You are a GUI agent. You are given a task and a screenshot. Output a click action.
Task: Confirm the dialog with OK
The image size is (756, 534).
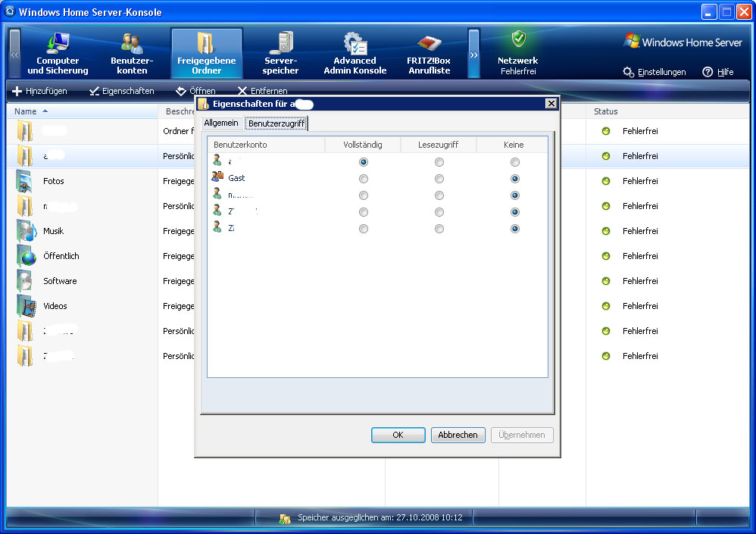(398, 435)
